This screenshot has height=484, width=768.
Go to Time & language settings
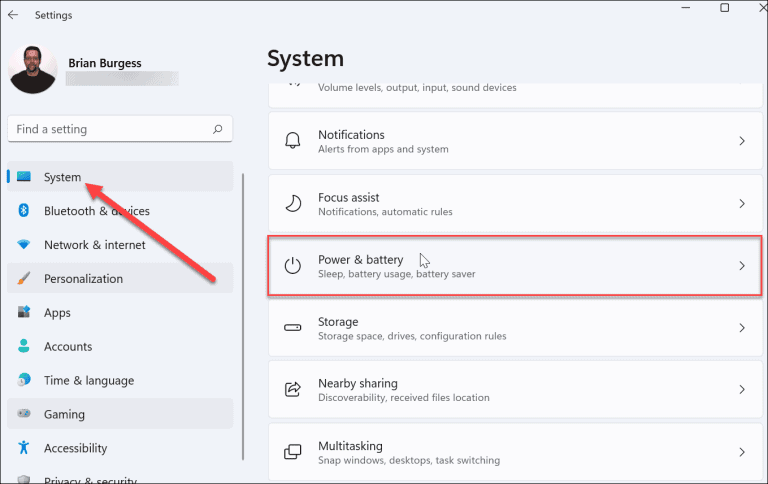click(x=88, y=381)
